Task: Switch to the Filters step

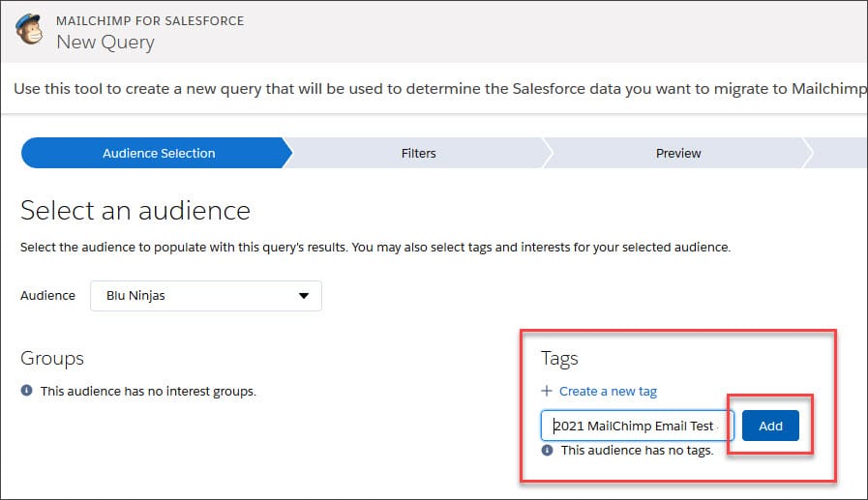Action: (x=418, y=153)
